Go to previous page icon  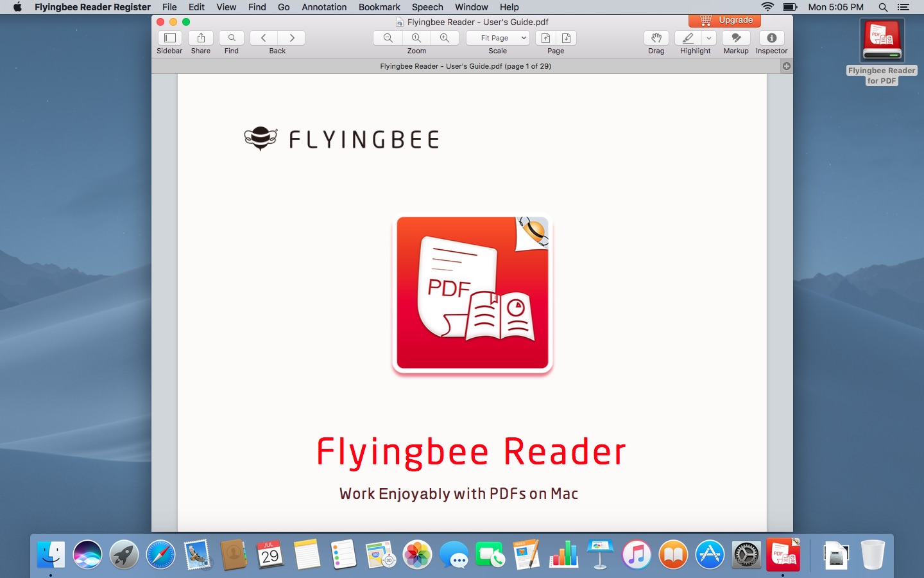[x=545, y=38]
